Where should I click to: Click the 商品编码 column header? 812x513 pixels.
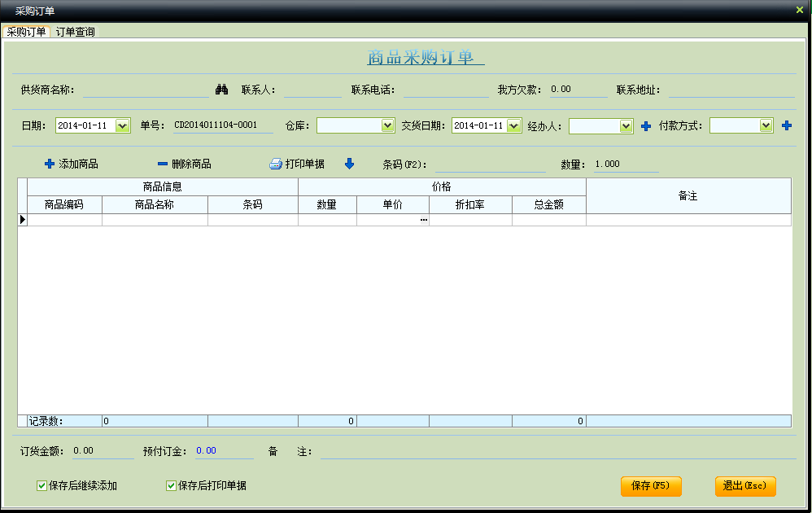tap(64, 204)
